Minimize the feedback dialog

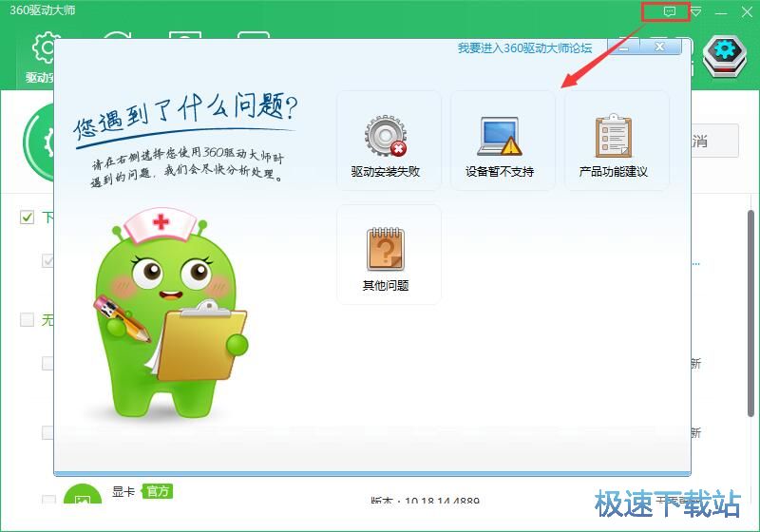624,47
